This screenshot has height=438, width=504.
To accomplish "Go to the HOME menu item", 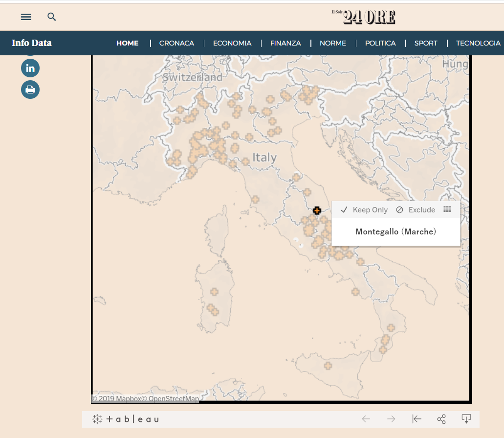I will [x=127, y=43].
